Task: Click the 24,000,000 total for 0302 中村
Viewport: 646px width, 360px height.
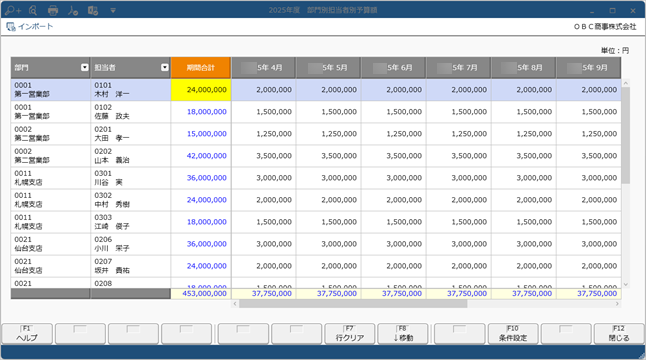Action: (x=201, y=200)
